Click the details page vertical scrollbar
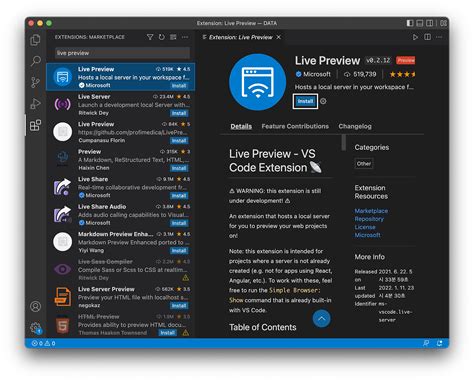This screenshot has height=381, width=474. pyautogui.click(x=344, y=143)
